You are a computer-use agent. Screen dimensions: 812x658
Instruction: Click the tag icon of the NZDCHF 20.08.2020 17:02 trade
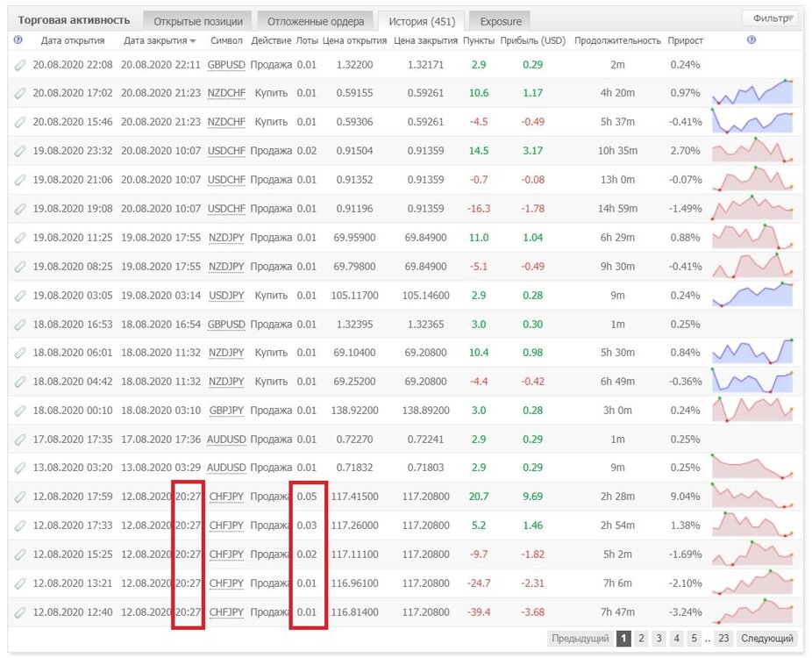click(19, 93)
